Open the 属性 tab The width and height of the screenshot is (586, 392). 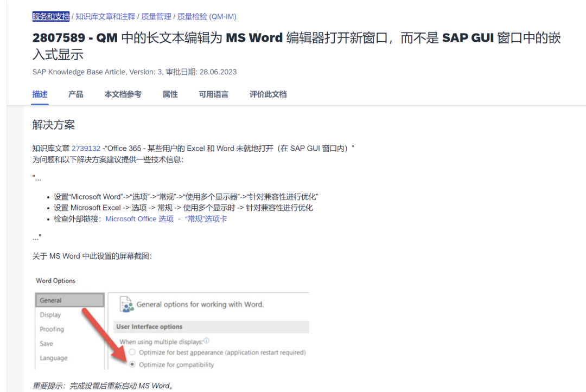(170, 94)
